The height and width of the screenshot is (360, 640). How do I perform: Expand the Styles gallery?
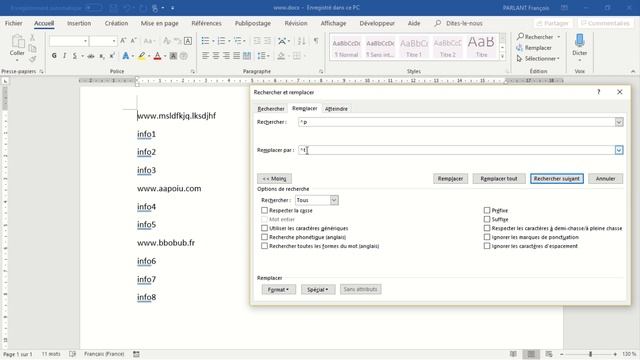[x=502, y=57]
